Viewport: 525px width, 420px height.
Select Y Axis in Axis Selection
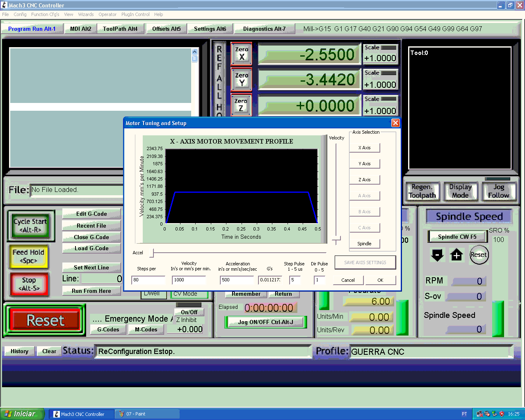[365, 164]
